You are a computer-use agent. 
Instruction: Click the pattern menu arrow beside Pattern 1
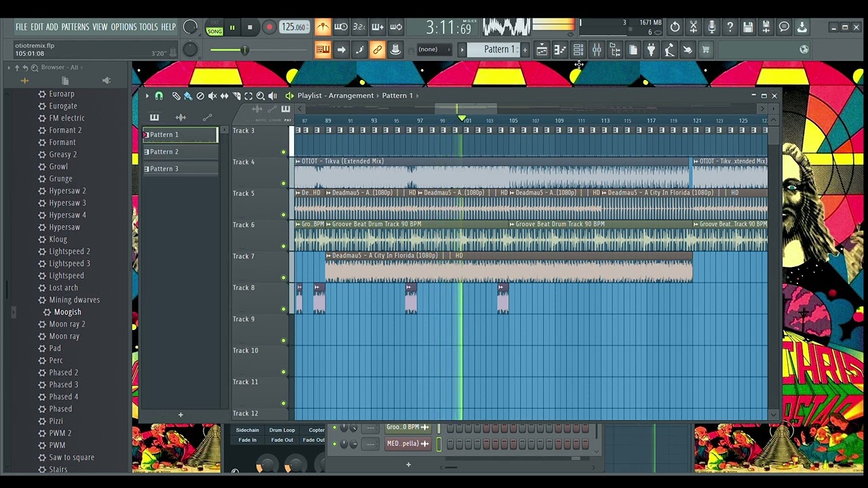pos(462,49)
